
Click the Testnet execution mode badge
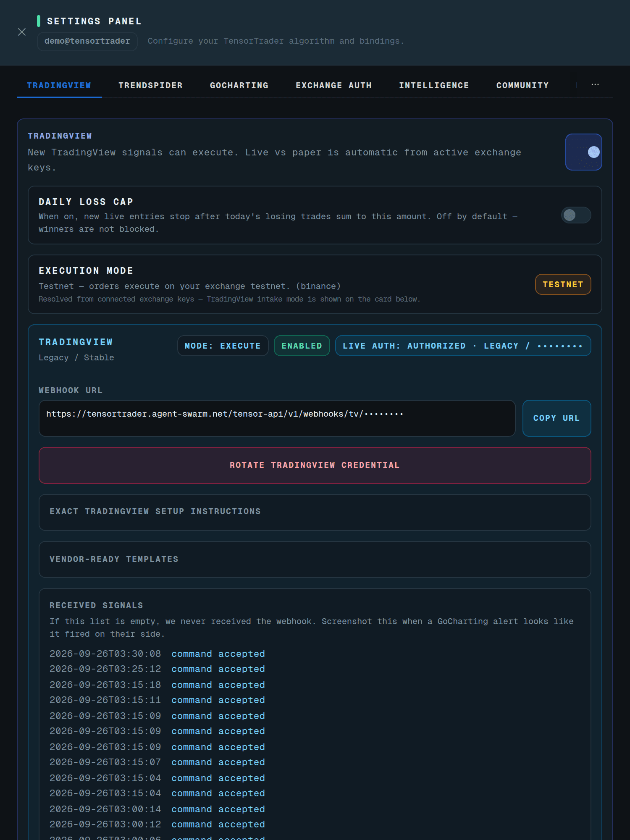(563, 284)
